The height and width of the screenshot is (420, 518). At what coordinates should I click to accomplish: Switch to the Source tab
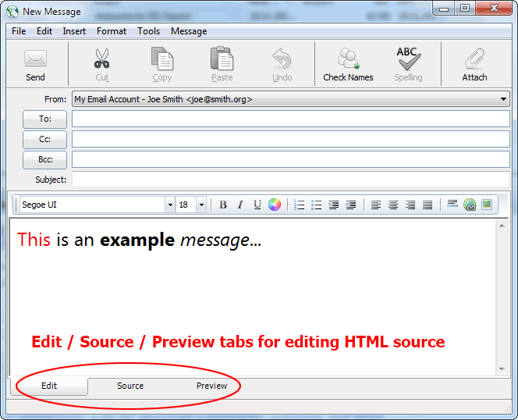pos(130,386)
